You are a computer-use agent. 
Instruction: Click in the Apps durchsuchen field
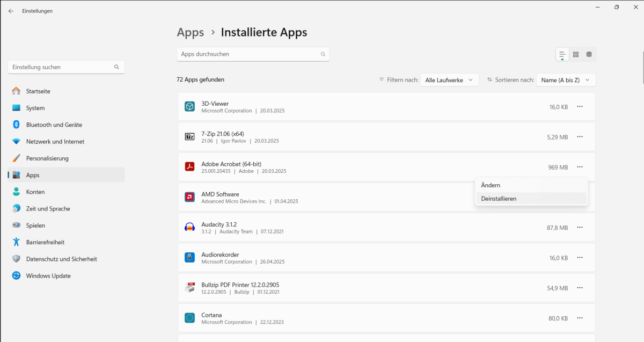pos(253,54)
